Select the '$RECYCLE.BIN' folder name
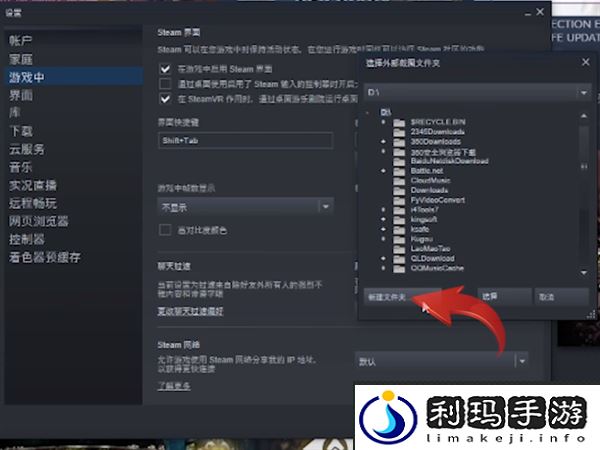The width and height of the screenshot is (600, 450). [x=438, y=122]
